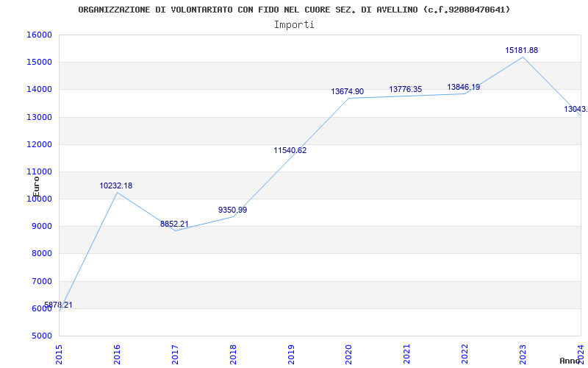This screenshot has width=588, height=368.
Task: Click the y-axis tick 16000
Action: tap(39, 35)
